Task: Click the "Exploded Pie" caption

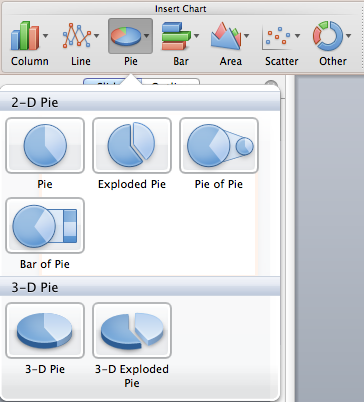Action: [x=132, y=184]
